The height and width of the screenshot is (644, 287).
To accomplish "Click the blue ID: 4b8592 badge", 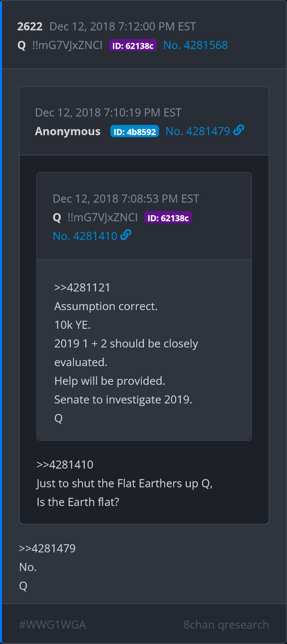I will coord(135,132).
